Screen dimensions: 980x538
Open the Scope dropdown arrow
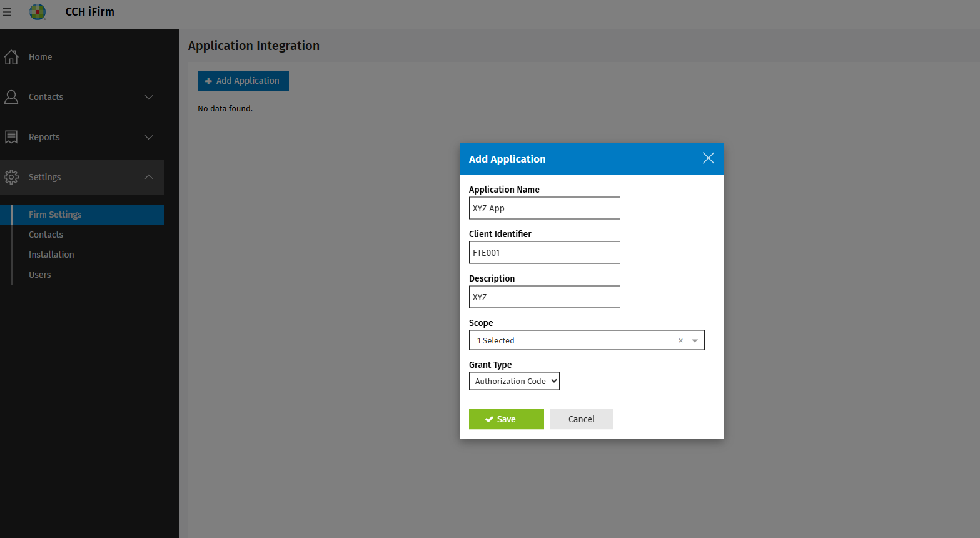695,341
